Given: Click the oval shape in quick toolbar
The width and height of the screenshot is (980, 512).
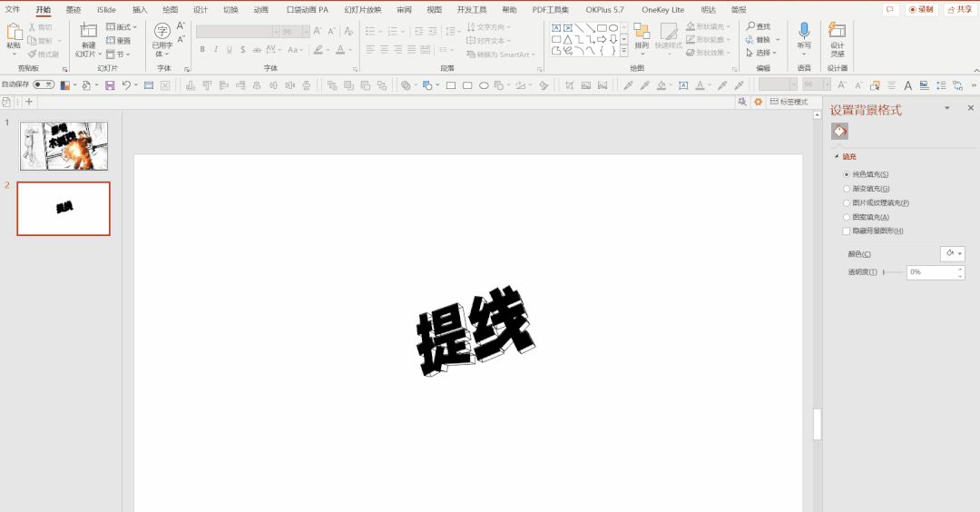Looking at the screenshot, I should [484, 85].
